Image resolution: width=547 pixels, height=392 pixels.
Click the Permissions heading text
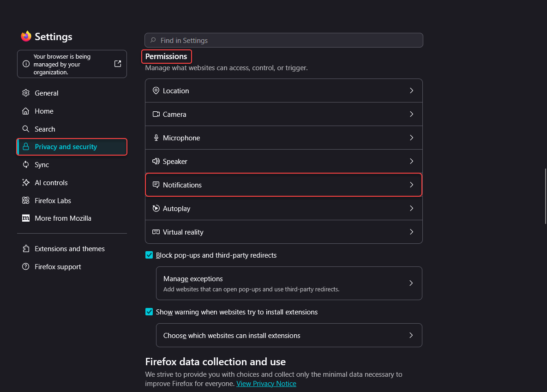pyautogui.click(x=166, y=56)
